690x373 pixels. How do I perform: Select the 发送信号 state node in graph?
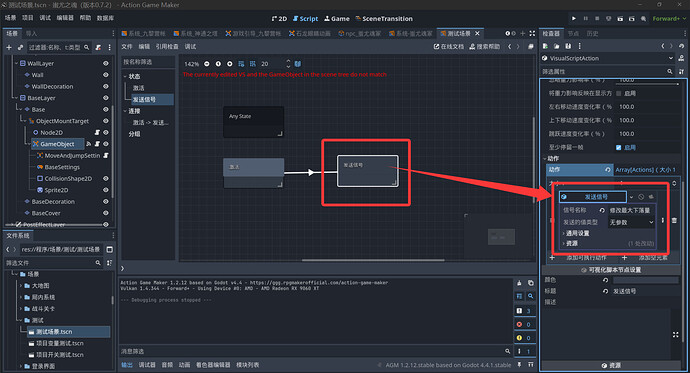point(368,171)
